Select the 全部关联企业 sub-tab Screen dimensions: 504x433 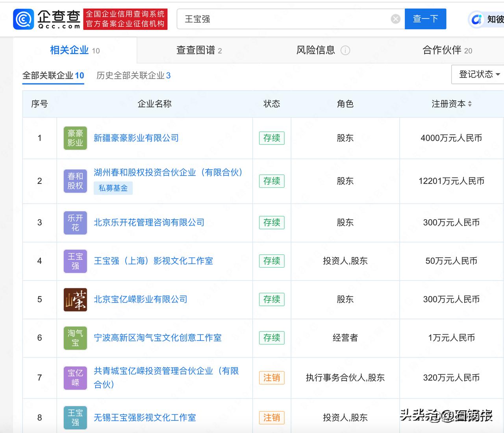point(53,76)
